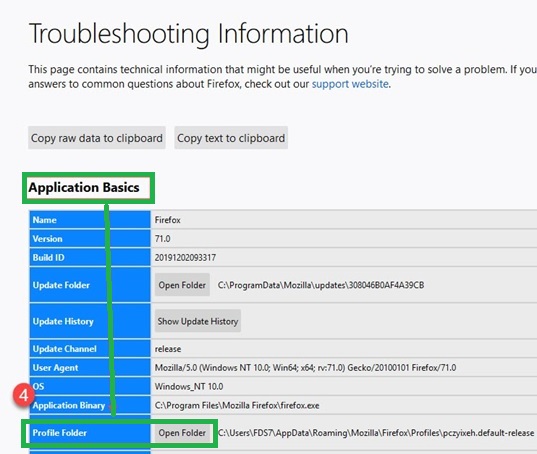Select path C:\ProgramData\Mozilla\updates\308046B0AF4A39CB
The height and width of the screenshot is (454, 537).
point(321,285)
